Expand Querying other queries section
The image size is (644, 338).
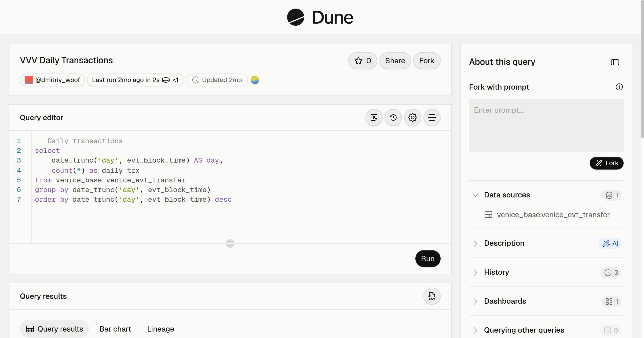[x=475, y=330]
